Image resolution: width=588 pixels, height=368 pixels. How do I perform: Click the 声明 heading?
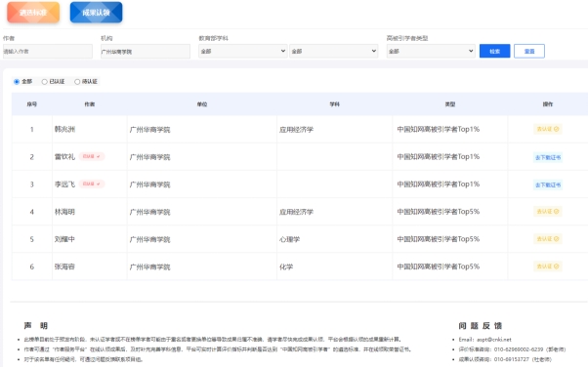[36, 326]
